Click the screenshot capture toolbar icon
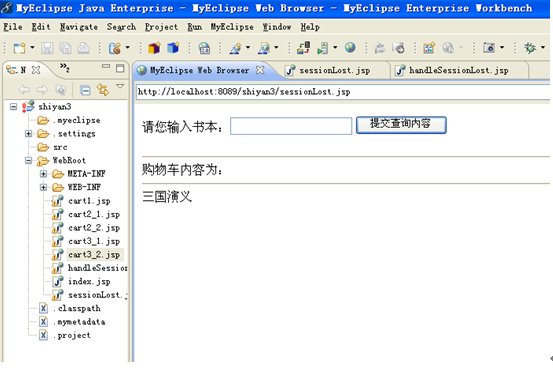This screenshot has height=370, width=553. (x=489, y=48)
